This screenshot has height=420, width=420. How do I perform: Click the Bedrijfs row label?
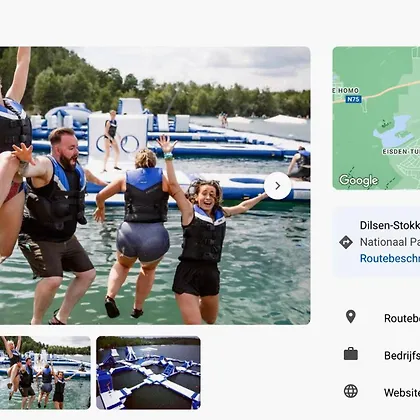pos(402,356)
